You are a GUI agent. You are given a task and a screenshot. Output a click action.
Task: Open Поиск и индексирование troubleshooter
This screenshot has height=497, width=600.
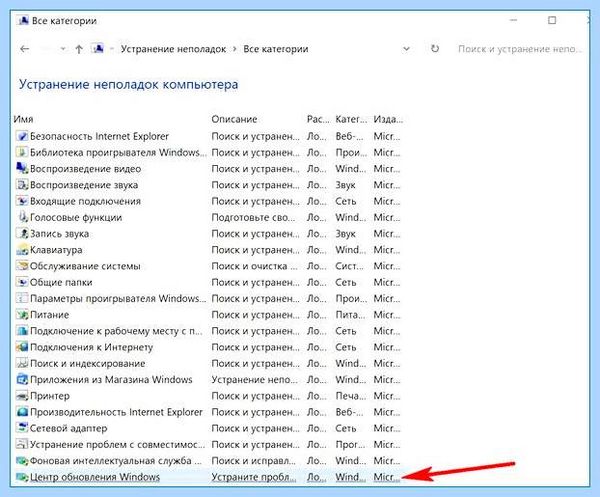[x=88, y=363]
